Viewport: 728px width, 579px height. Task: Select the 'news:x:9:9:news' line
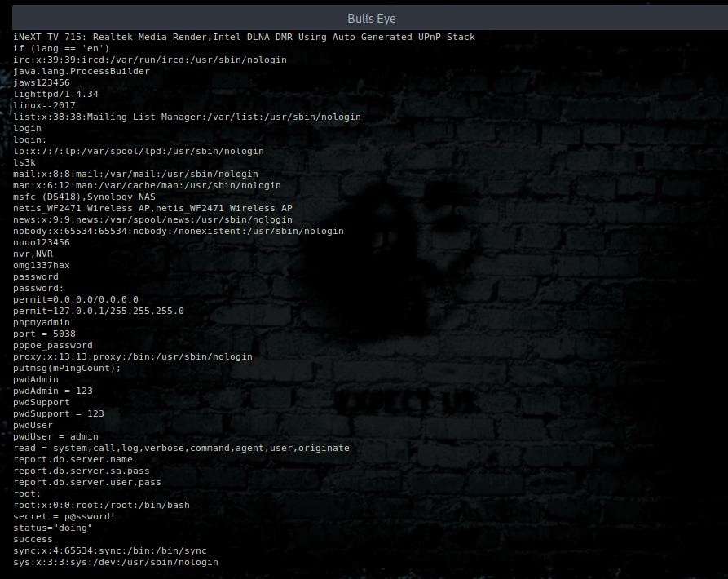152,219
